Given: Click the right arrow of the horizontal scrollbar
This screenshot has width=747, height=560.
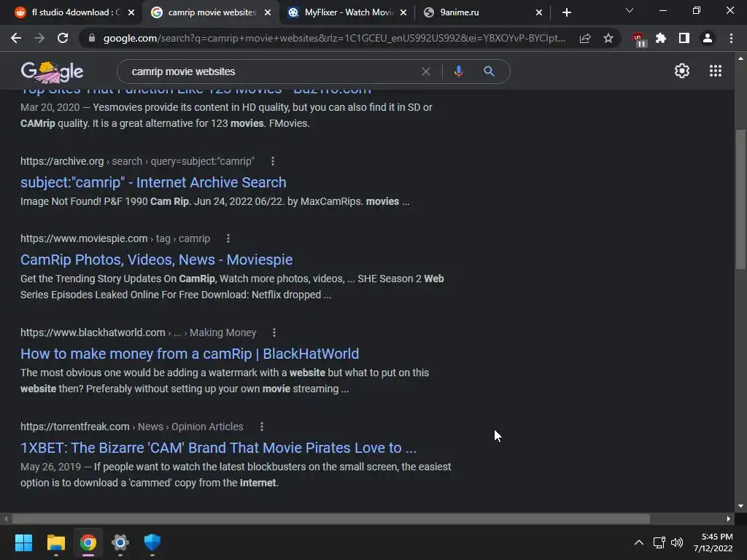Looking at the screenshot, I should tap(729, 518).
